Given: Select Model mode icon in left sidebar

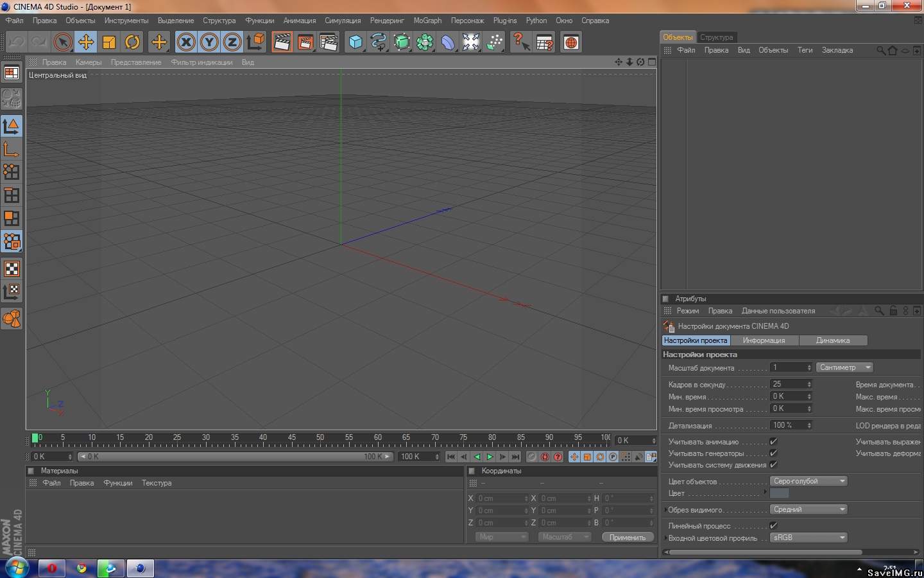Looking at the screenshot, I should (12, 126).
